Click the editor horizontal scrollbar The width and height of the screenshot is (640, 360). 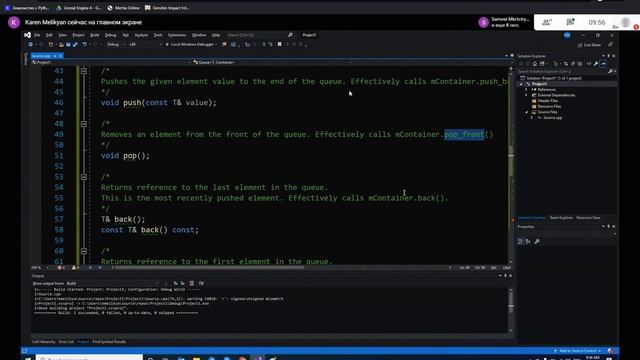coord(210,268)
